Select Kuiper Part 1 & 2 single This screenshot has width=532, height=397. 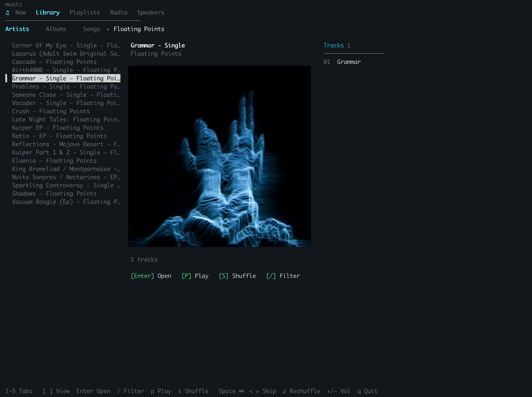tap(66, 152)
